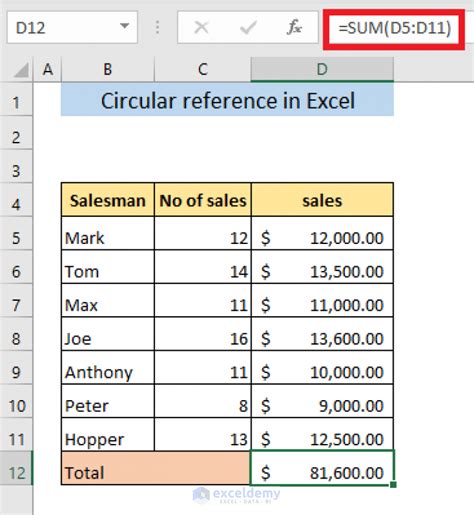Select row 3 header
The width and height of the screenshot is (474, 515).
[x=16, y=166]
